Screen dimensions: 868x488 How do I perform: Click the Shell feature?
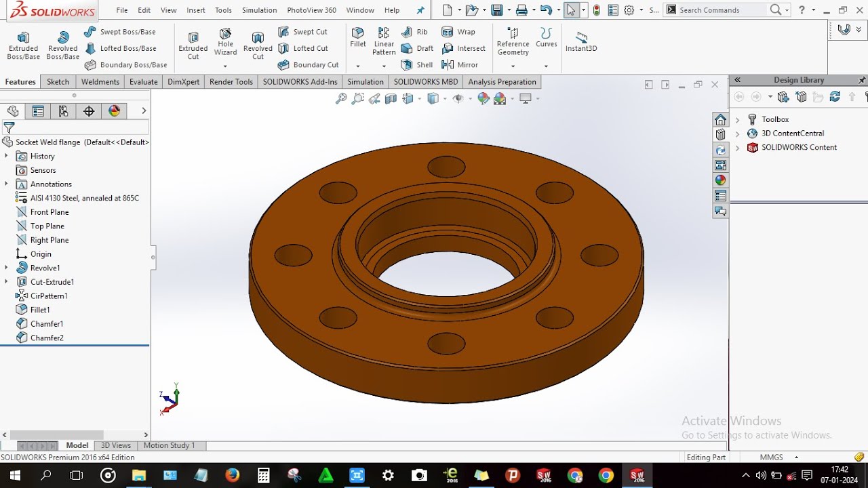pos(417,65)
